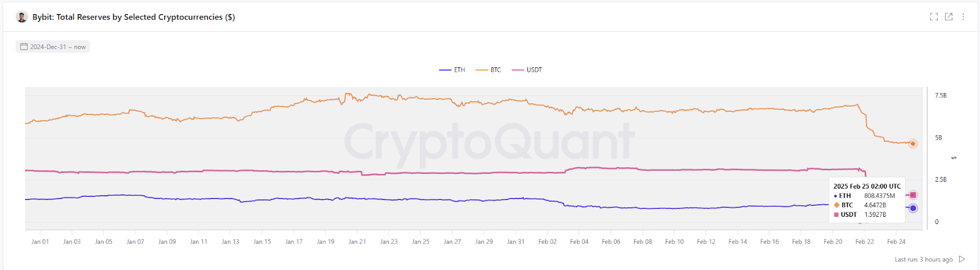Image resolution: width=980 pixels, height=270 pixels.
Task: Click the Feb 22 label on time axis
Action: [864, 242]
